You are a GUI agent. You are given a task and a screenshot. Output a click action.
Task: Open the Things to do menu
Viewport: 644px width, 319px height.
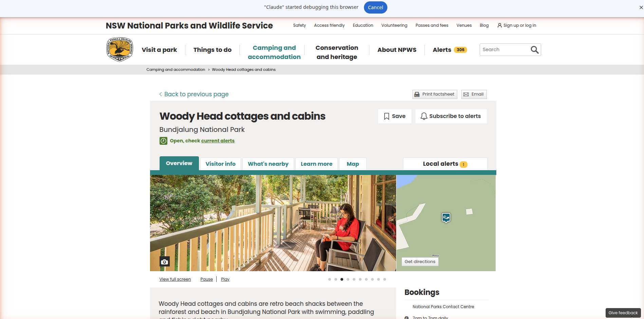(x=213, y=50)
